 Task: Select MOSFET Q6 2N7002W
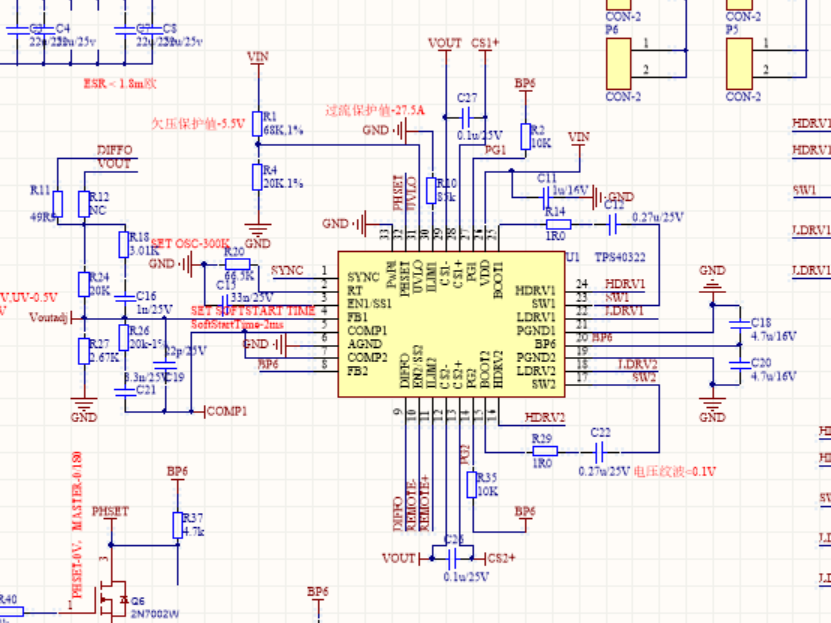click(x=112, y=600)
